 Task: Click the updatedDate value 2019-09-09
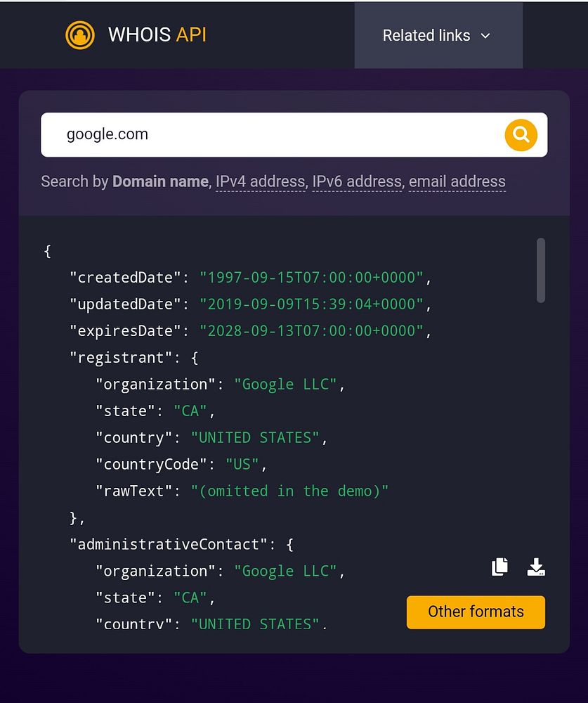[312, 304]
